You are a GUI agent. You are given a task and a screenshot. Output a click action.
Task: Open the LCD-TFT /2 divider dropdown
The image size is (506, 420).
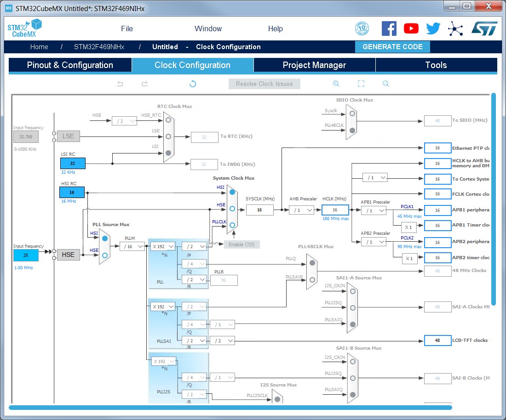[x=222, y=341]
